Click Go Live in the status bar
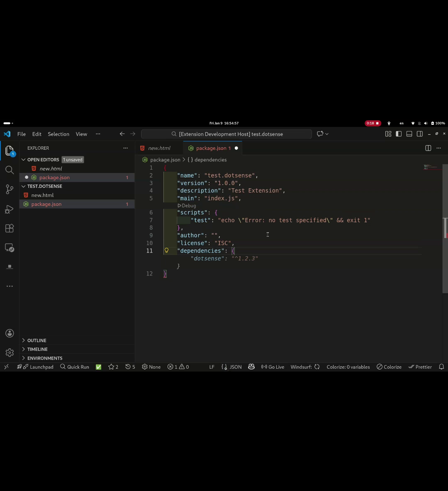 [273, 367]
